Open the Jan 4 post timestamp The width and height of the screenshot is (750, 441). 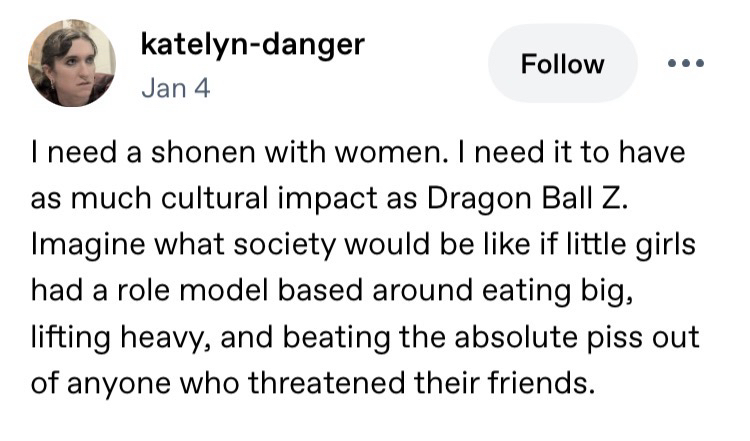[x=176, y=88]
